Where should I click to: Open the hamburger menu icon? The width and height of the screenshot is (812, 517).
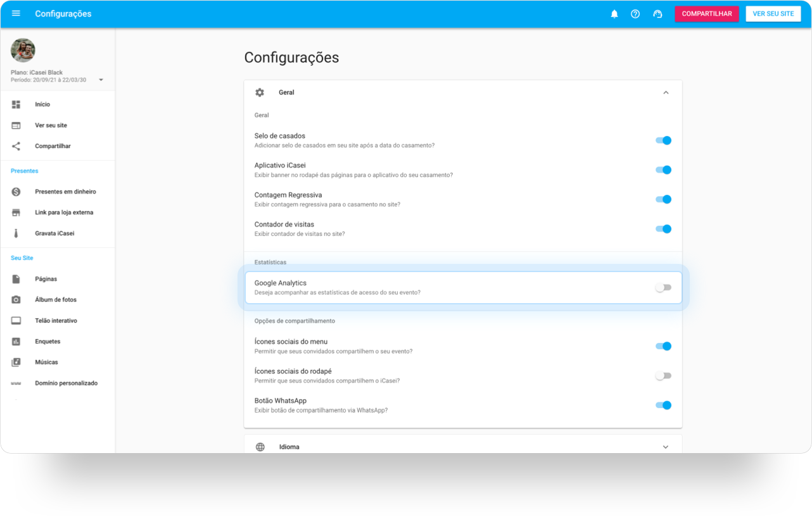click(x=16, y=13)
